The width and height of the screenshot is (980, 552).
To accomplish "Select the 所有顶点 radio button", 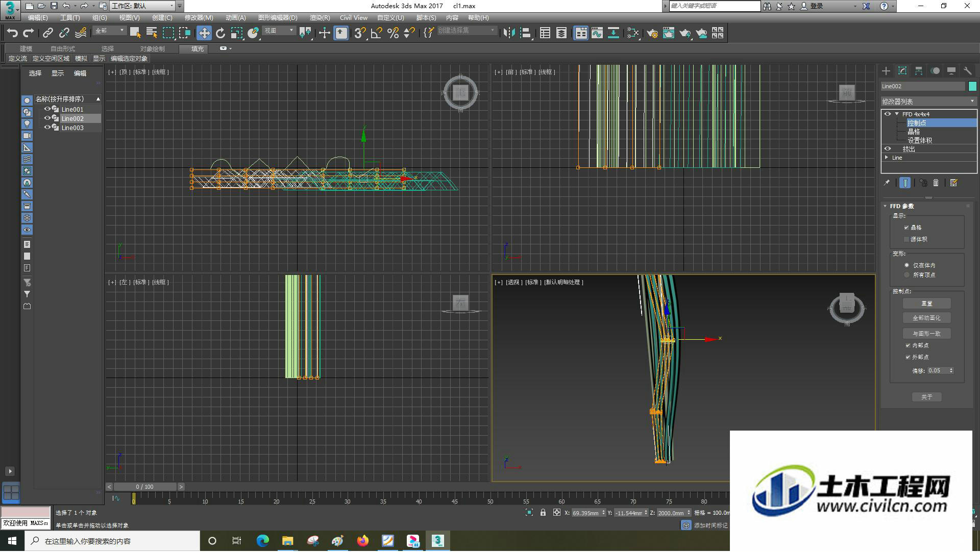I will click(907, 275).
